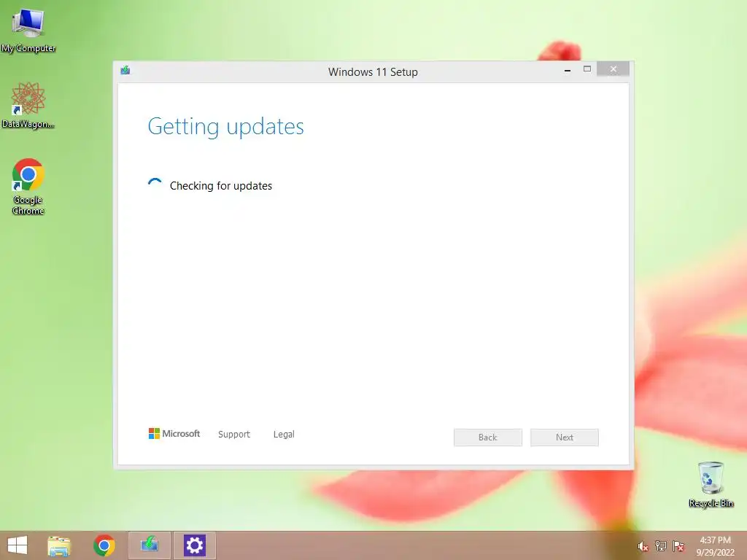Viewport: 747px width, 560px height.
Task: Select the DataWagon desktop shortcut
Action: (28, 105)
